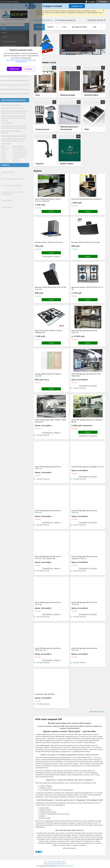The width and height of the screenshot is (110, 868).
Task: Buy Кухня ЗОВ Акрил белый kitchen
Action: pyautogui.click(x=51, y=212)
